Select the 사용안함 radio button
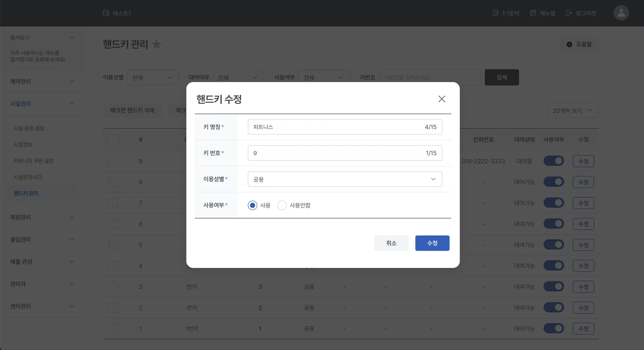 (x=282, y=205)
